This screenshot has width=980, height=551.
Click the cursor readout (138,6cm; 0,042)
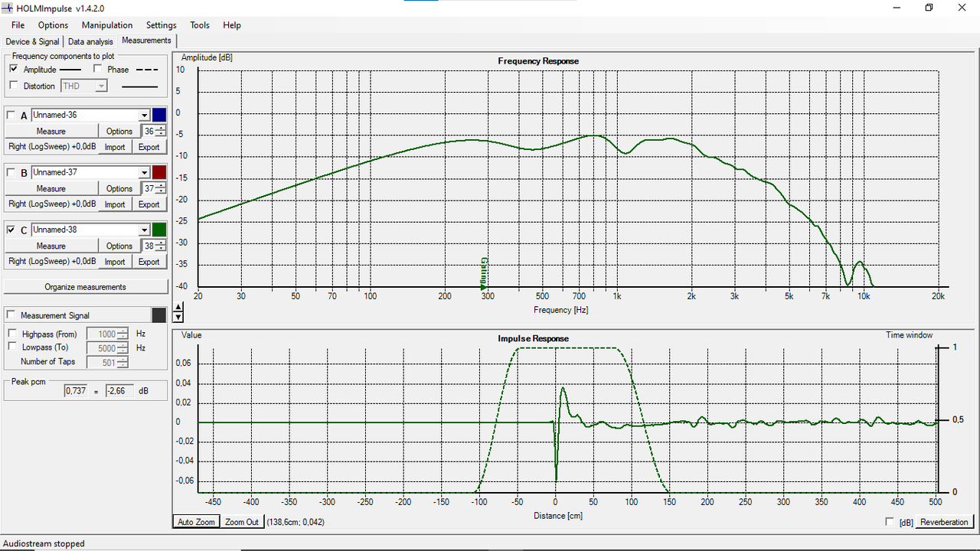point(295,522)
